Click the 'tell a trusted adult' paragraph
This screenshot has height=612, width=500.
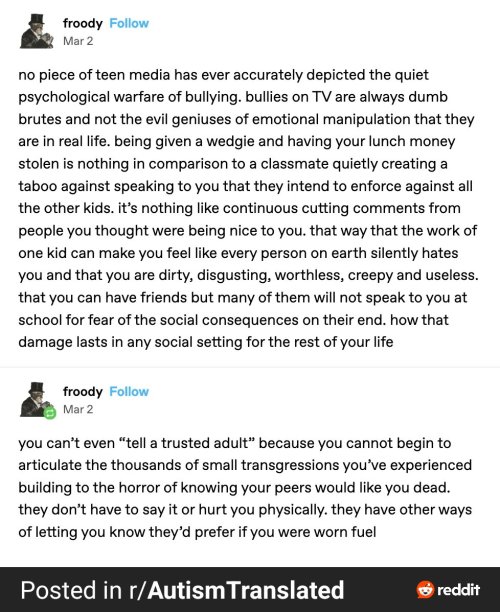pyautogui.click(x=245, y=487)
